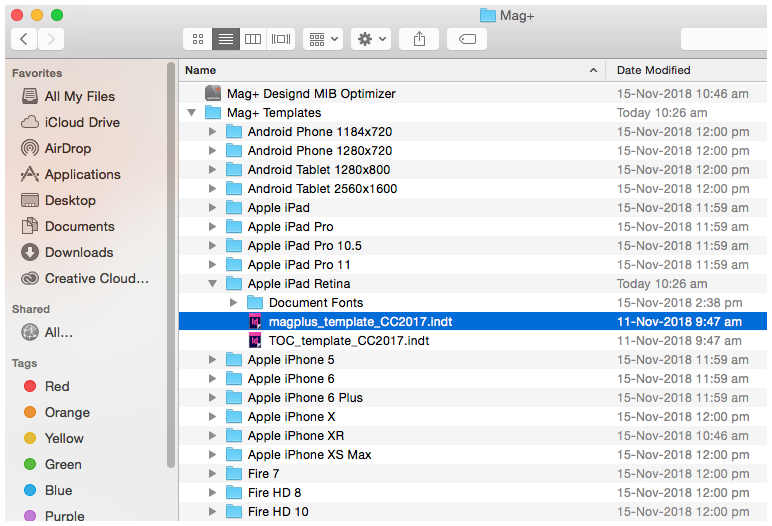Screen dimensions: 772x526
Task: Select the Apple iPhone 6 folder
Action: (473, 379)
